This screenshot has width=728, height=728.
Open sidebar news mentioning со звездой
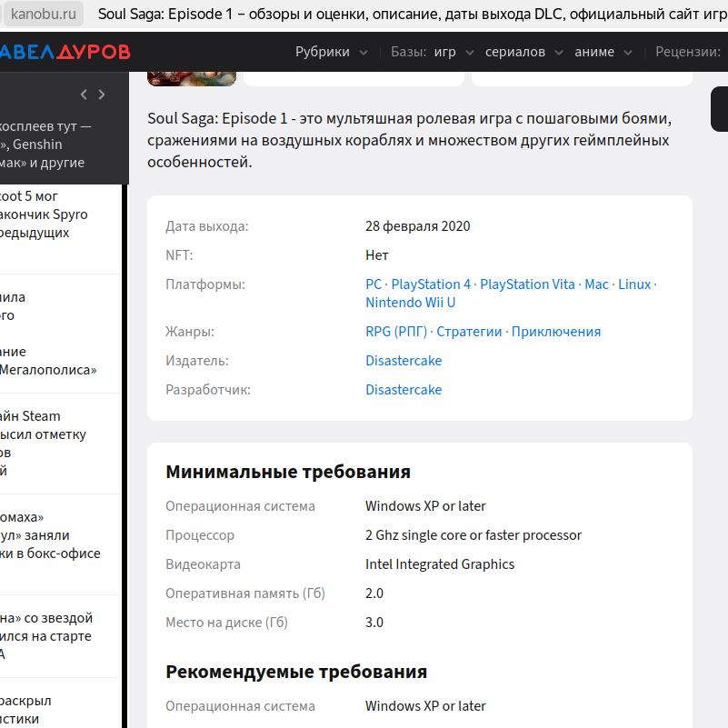pos(46,636)
